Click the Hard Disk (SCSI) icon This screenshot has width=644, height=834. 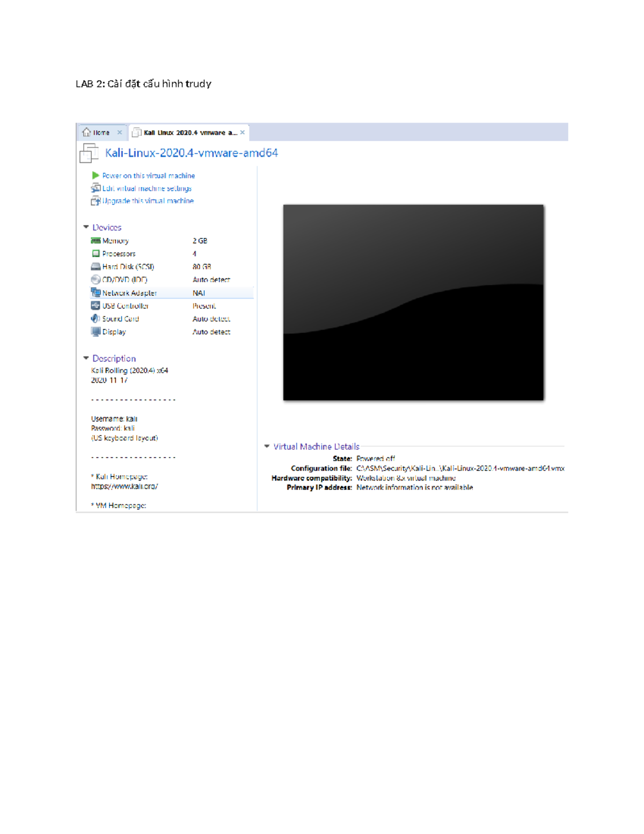(96, 266)
